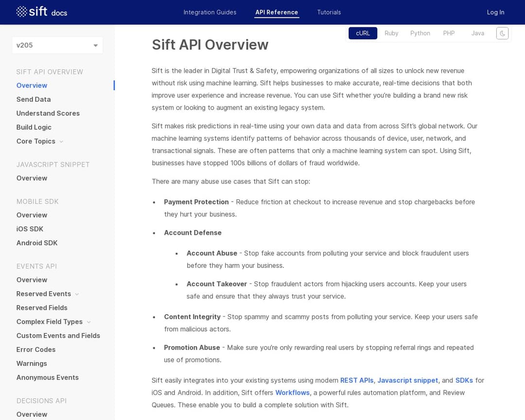Image resolution: width=525 pixels, height=420 pixels.
Task: Open Anonymous Events sidebar item
Action: 48,377
